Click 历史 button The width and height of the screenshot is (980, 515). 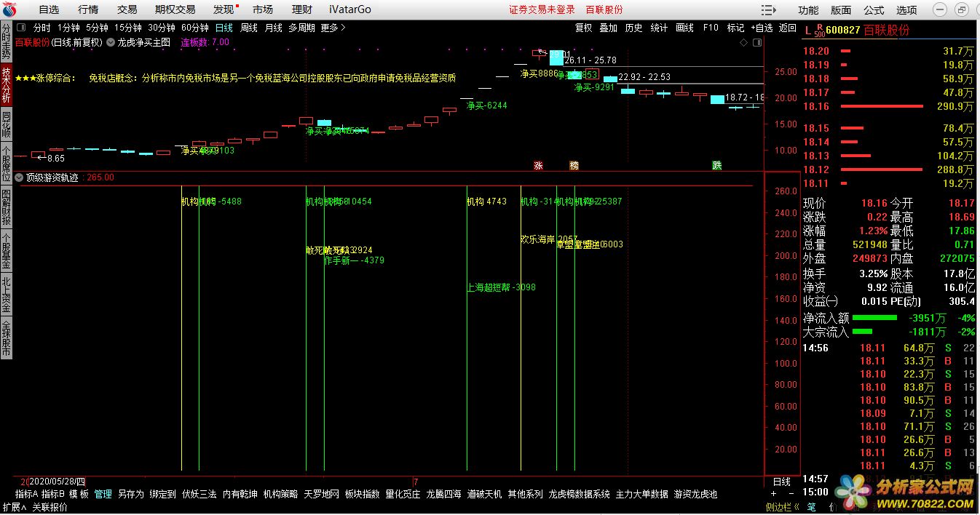pyautogui.click(x=633, y=28)
